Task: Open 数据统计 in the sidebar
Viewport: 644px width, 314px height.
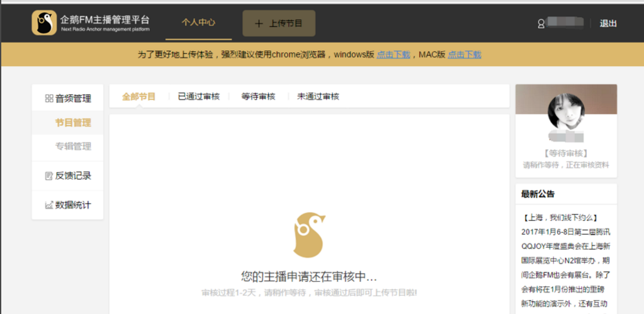Action: (x=73, y=204)
